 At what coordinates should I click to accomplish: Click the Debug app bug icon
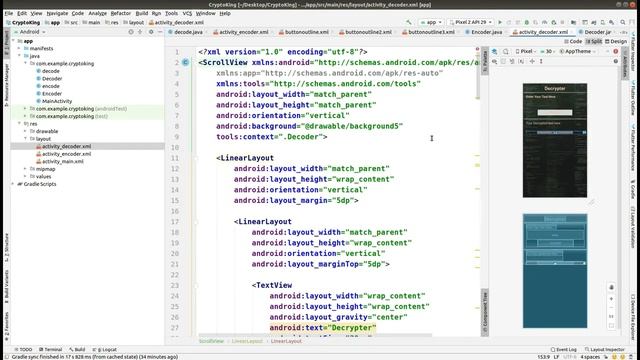(x=527, y=22)
